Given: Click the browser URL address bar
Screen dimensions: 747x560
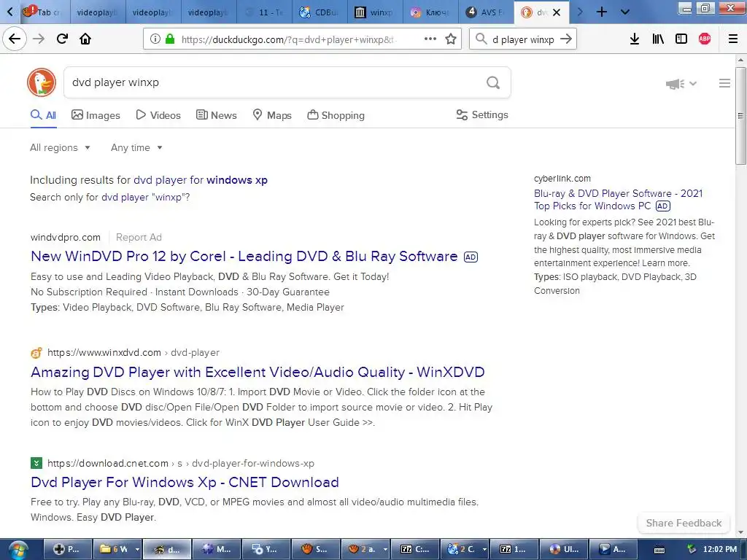Looking at the screenshot, I should point(288,39).
